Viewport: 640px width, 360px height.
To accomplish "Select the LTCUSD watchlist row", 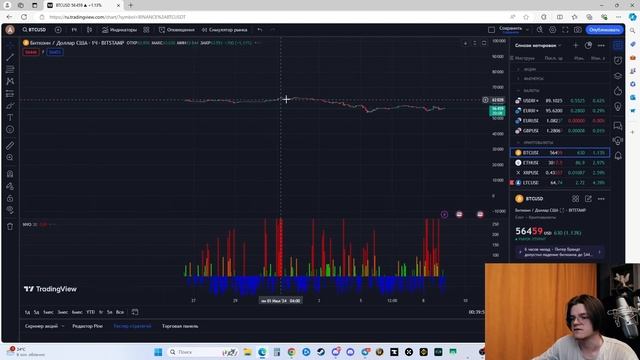I will (560, 182).
